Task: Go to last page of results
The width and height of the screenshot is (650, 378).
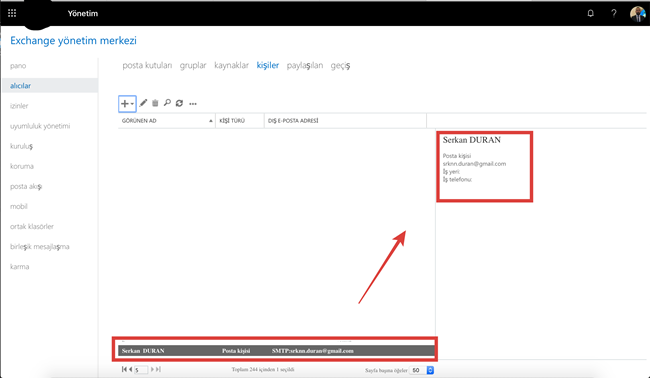Action: pyautogui.click(x=158, y=369)
